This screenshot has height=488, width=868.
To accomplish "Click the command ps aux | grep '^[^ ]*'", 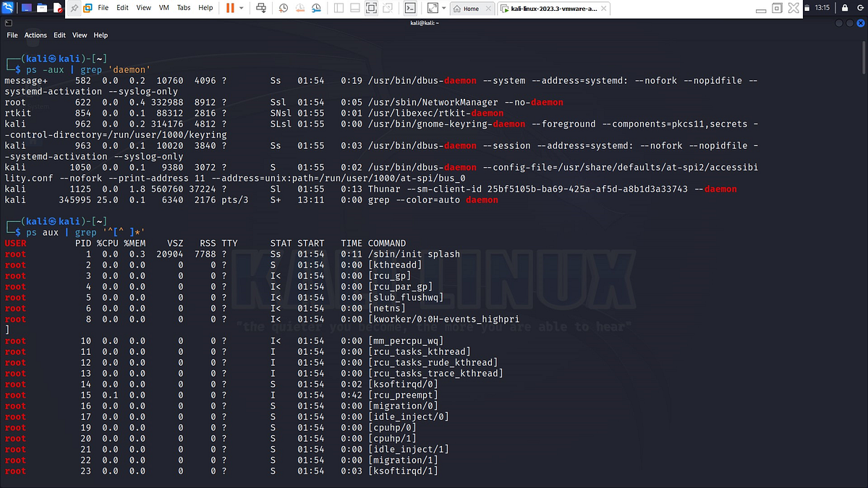I will (85, 232).
